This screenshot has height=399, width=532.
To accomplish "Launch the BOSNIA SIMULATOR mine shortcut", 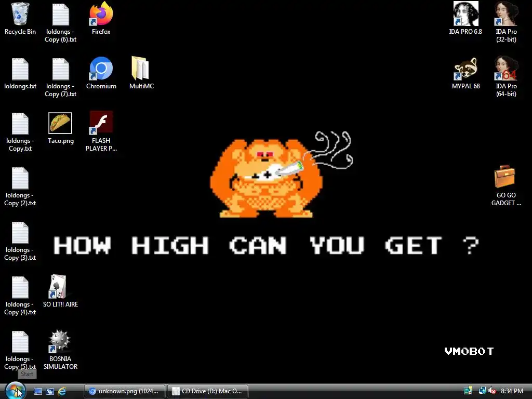I will point(60,350).
